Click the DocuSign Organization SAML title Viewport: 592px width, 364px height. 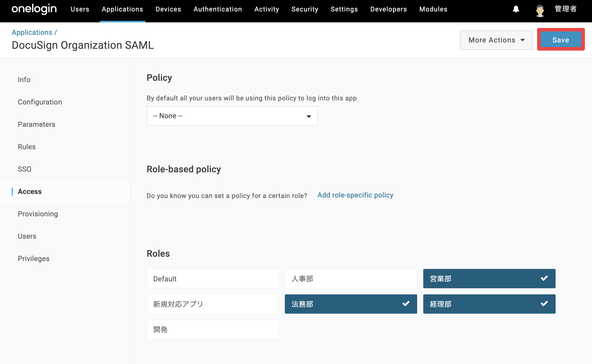pos(83,45)
